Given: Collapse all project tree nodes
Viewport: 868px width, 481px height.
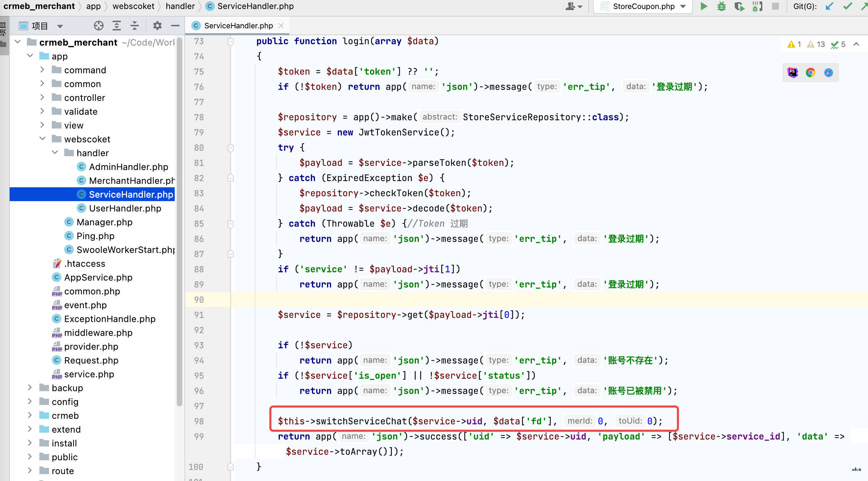Looking at the screenshot, I should pos(134,26).
